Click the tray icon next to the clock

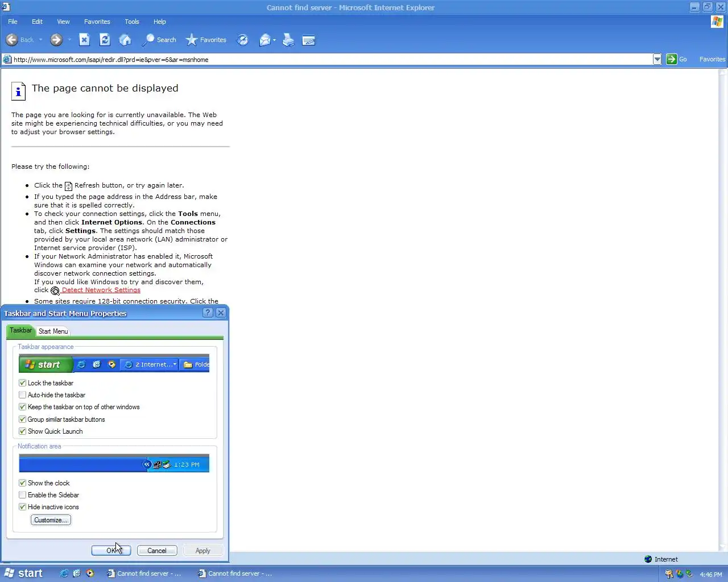coord(689,574)
